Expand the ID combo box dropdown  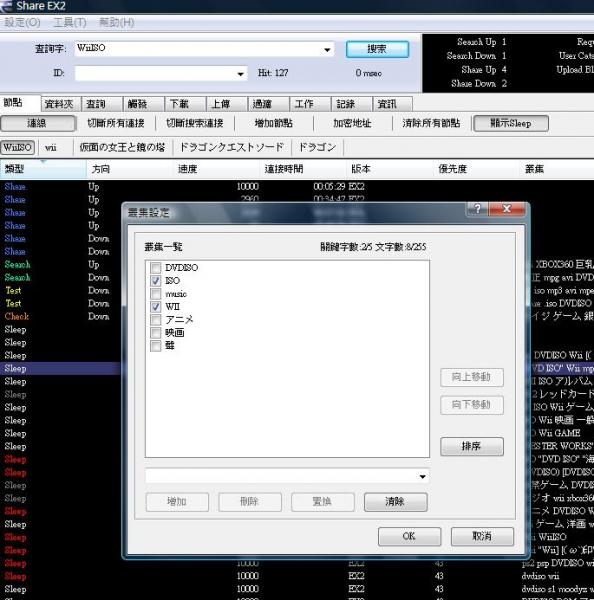240,73
